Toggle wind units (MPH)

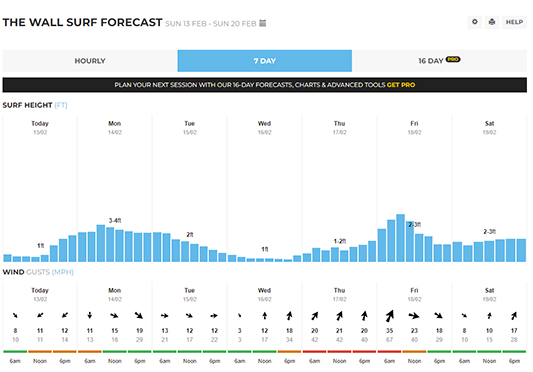63,272
